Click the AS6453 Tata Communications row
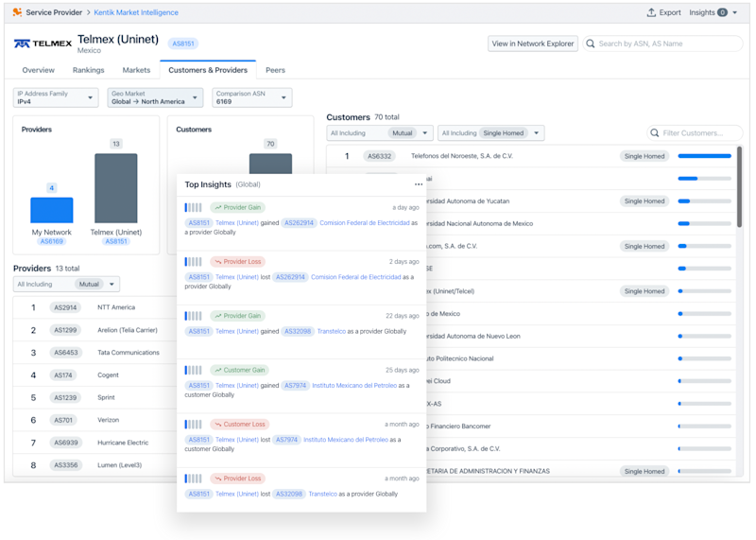756x540 pixels. [94, 353]
